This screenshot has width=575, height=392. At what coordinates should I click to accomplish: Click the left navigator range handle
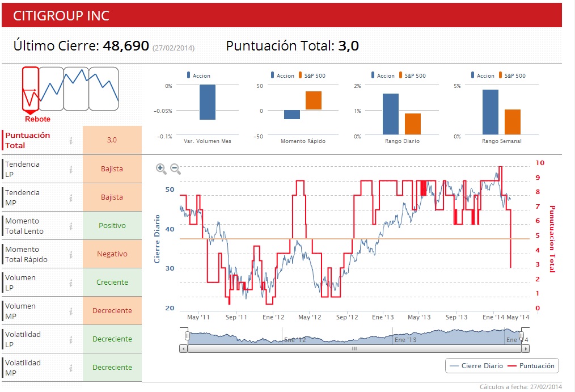coord(187,335)
